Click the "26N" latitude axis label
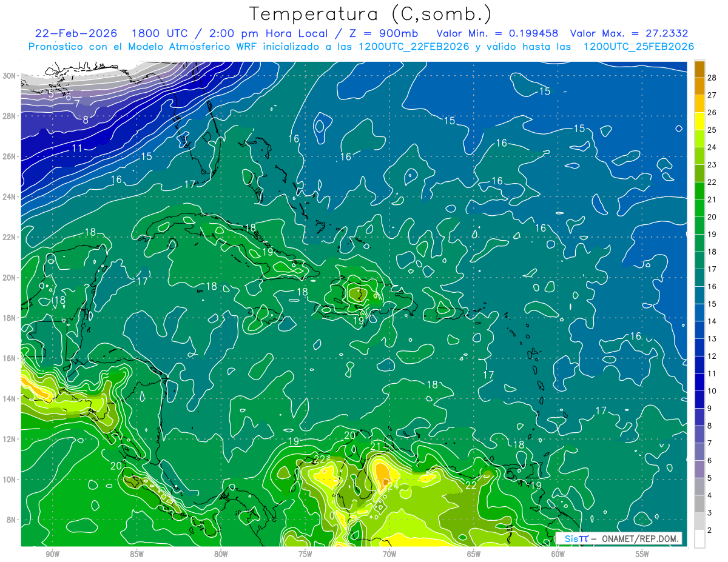 point(10,156)
